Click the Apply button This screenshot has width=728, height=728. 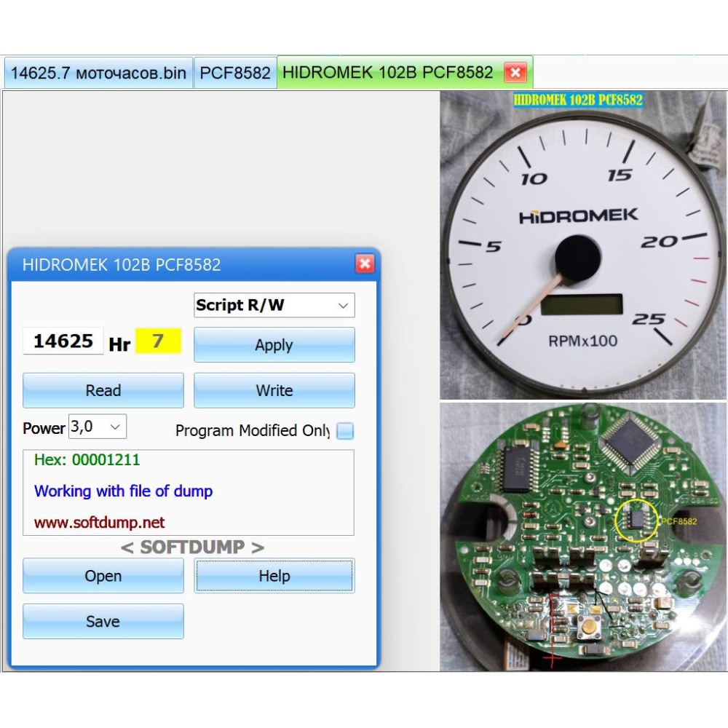pyautogui.click(x=274, y=345)
